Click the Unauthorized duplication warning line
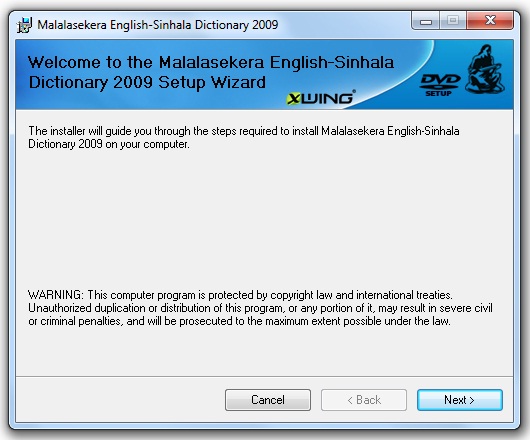Viewport: 530px width, 440px height. tap(260, 308)
